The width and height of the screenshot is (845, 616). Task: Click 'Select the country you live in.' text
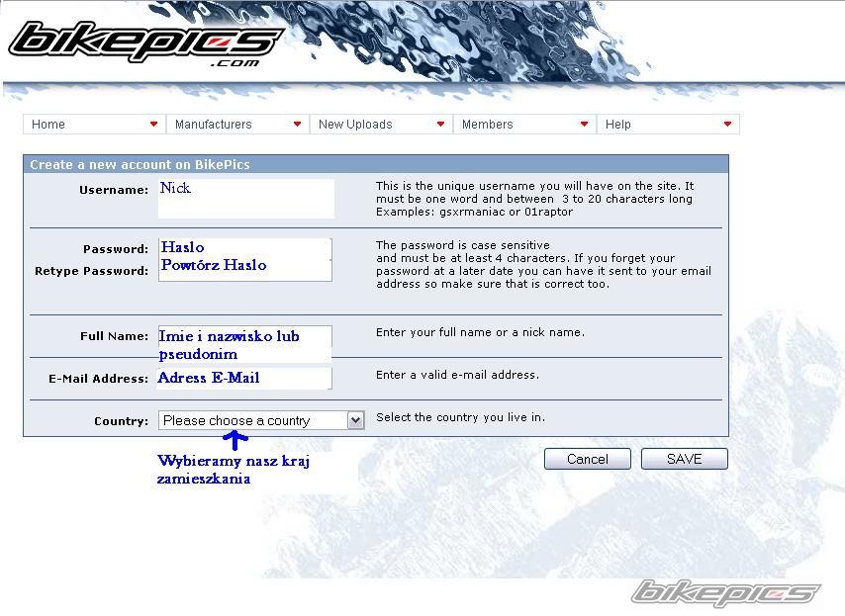(x=461, y=417)
